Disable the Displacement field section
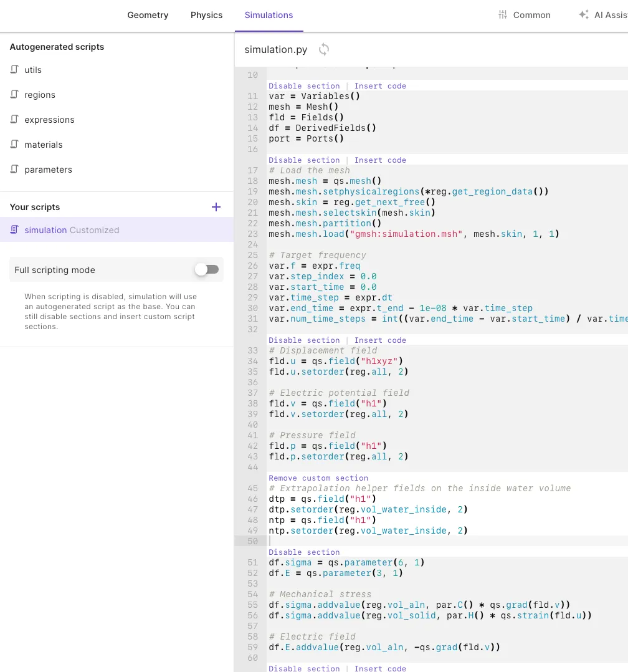This screenshot has height=672, width=628. click(304, 340)
